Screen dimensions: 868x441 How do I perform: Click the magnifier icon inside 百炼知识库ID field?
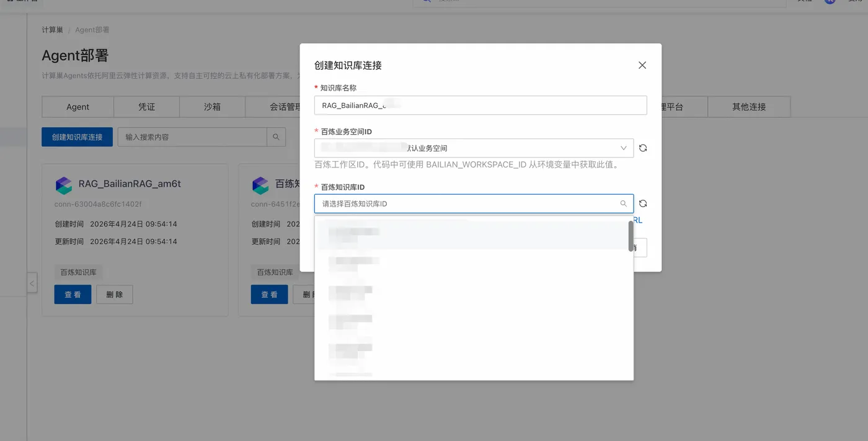[624, 203]
